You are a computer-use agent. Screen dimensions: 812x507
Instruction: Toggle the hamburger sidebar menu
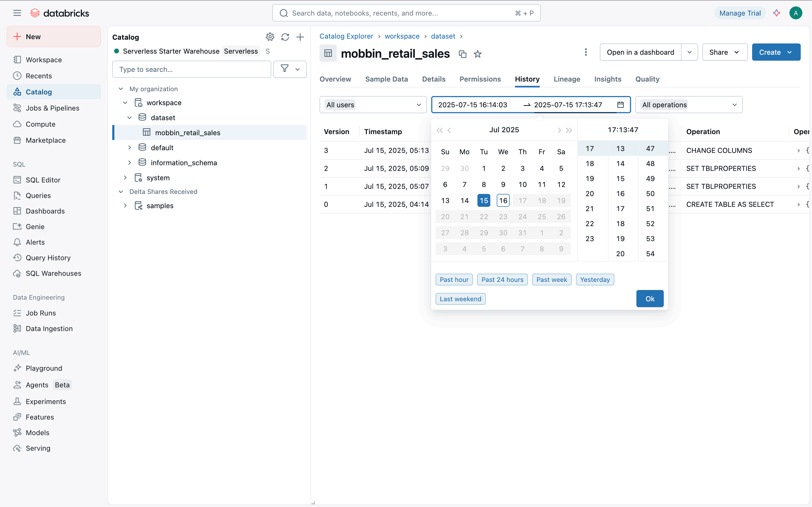pyautogui.click(x=17, y=13)
